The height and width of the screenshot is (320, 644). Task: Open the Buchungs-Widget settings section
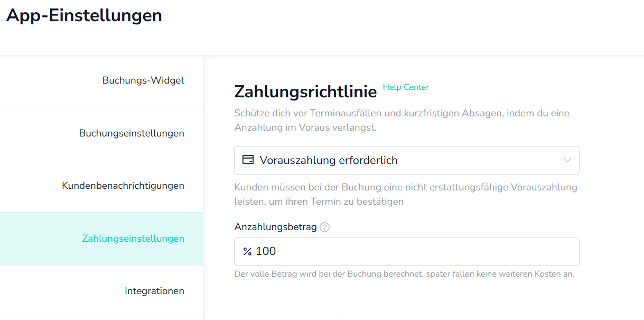(x=143, y=81)
